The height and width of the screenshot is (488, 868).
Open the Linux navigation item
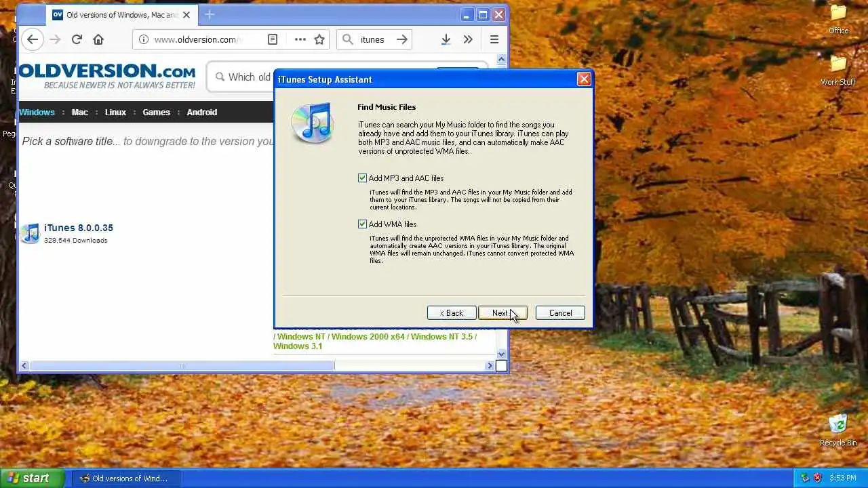pos(115,113)
